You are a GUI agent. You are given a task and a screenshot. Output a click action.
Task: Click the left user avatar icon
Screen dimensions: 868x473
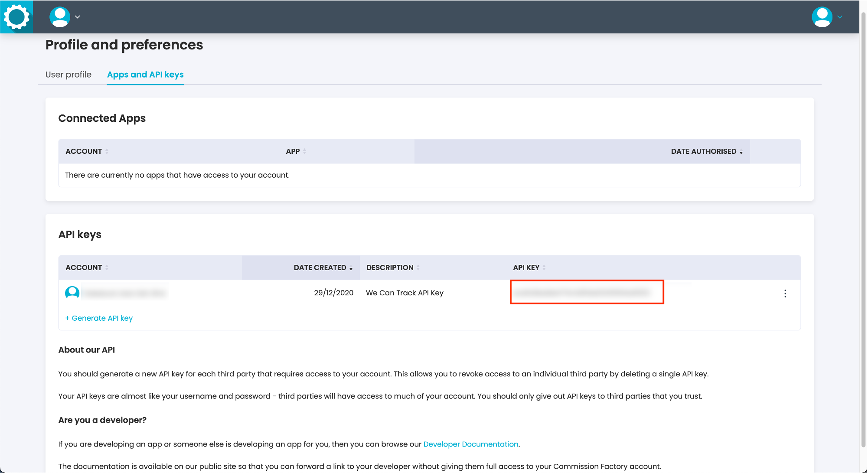60,17
